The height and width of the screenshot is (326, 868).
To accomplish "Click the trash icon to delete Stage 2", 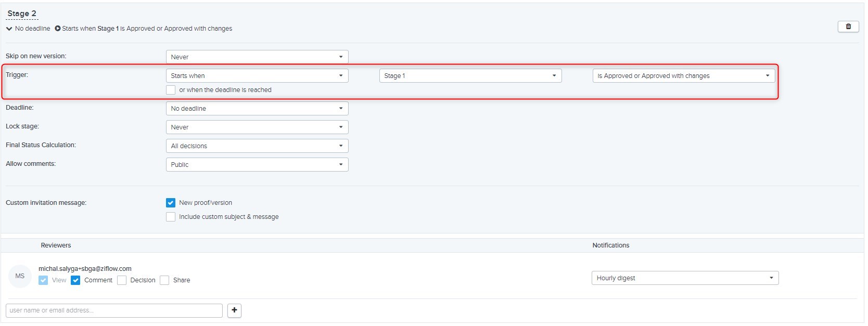I will click(848, 27).
